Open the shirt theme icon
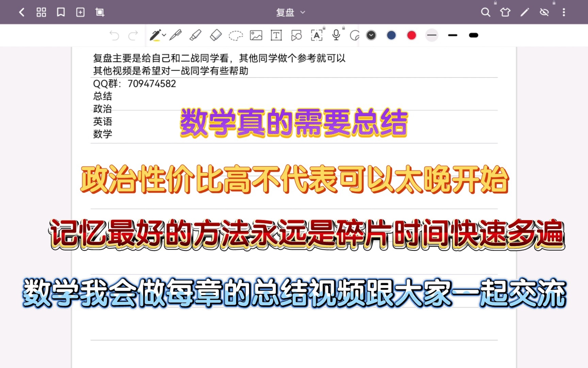The height and width of the screenshot is (368, 588). (505, 13)
